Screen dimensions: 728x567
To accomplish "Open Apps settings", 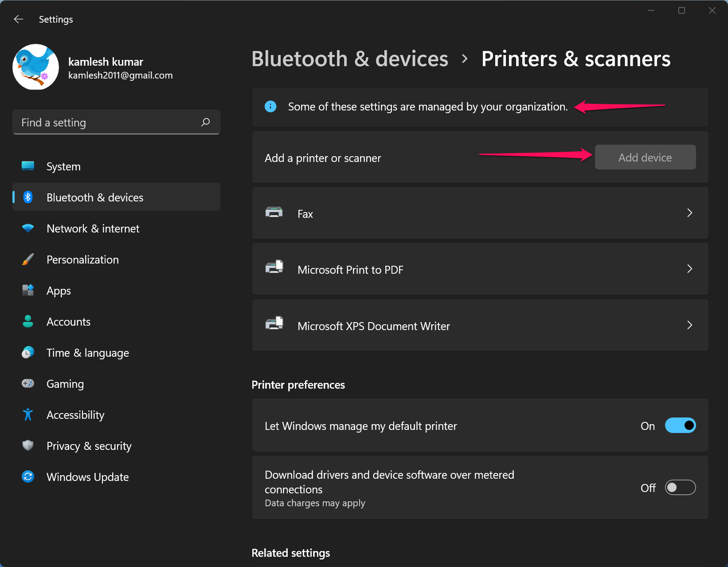I will click(116, 291).
